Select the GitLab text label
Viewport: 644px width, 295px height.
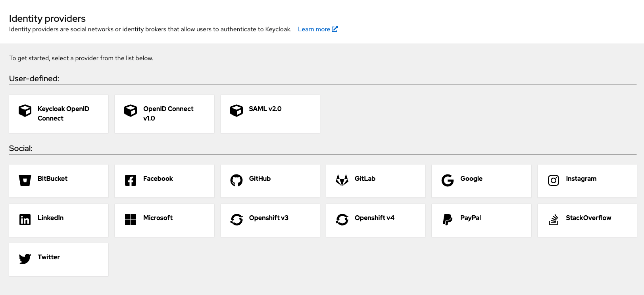pyautogui.click(x=365, y=178)
